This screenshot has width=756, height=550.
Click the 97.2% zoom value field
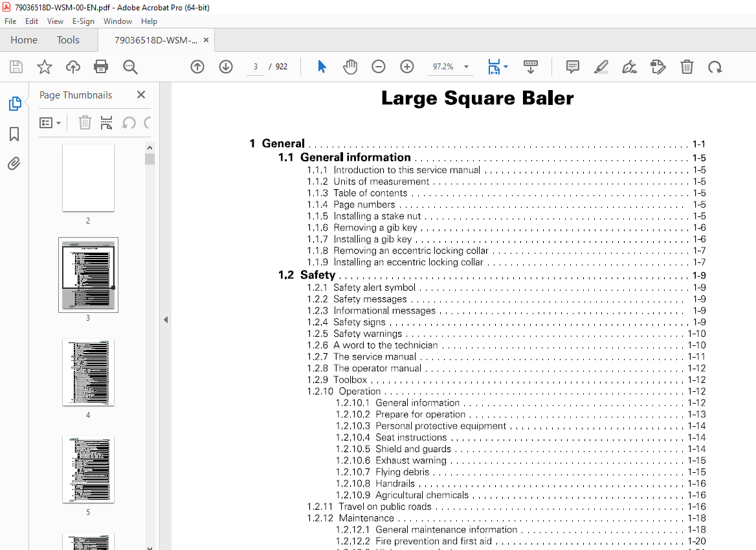[x=443, y=67]
